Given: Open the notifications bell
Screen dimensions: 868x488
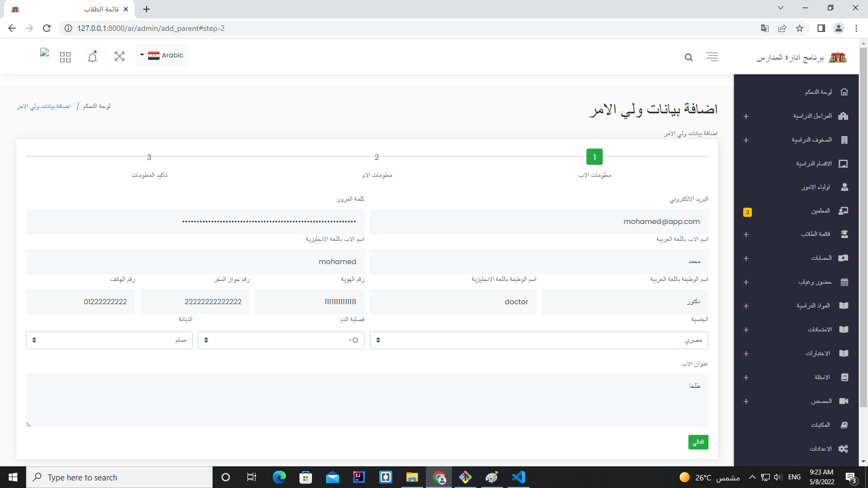Looking at the screenshot, I should (92, 56).
